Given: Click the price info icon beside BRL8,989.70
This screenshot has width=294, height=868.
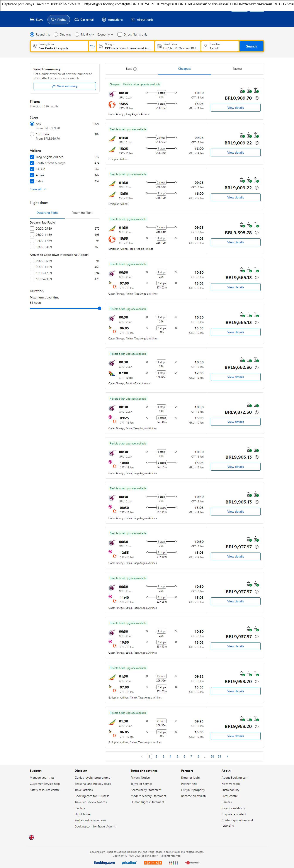Looking at the screenshot, I should (257, 98).
